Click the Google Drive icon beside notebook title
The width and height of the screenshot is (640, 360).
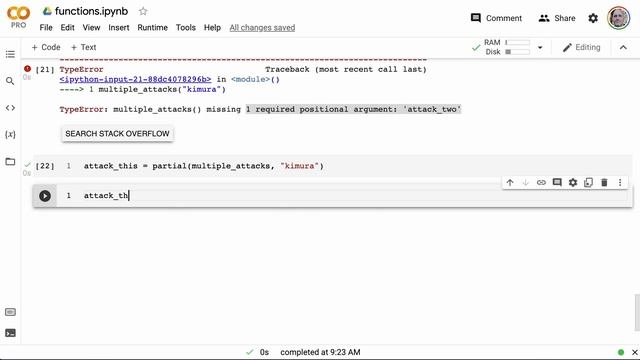pos(47,11)
